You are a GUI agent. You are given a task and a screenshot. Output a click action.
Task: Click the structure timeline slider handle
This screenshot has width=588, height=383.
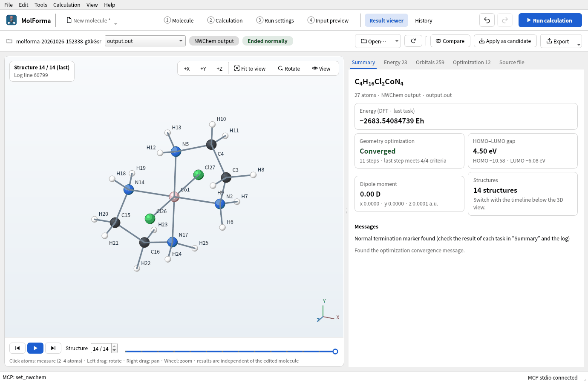point(335,352)
